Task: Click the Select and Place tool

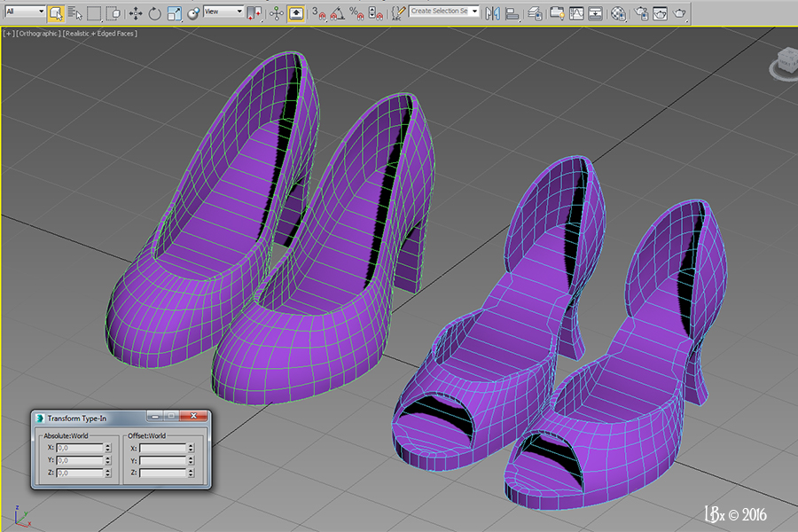Action: click(193, 13)
